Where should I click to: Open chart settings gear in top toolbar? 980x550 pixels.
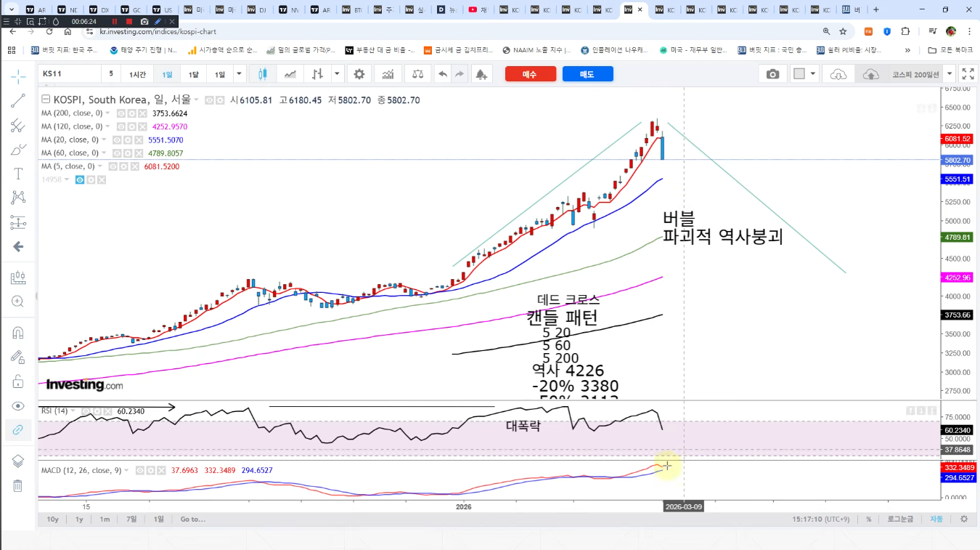coord(359,74)
